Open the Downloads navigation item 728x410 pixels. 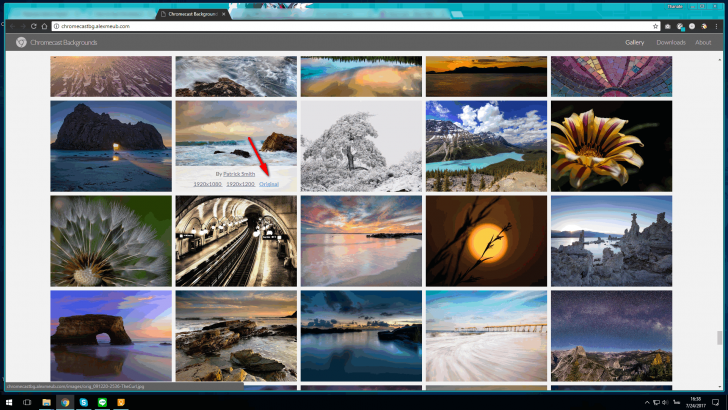point(671,42)
